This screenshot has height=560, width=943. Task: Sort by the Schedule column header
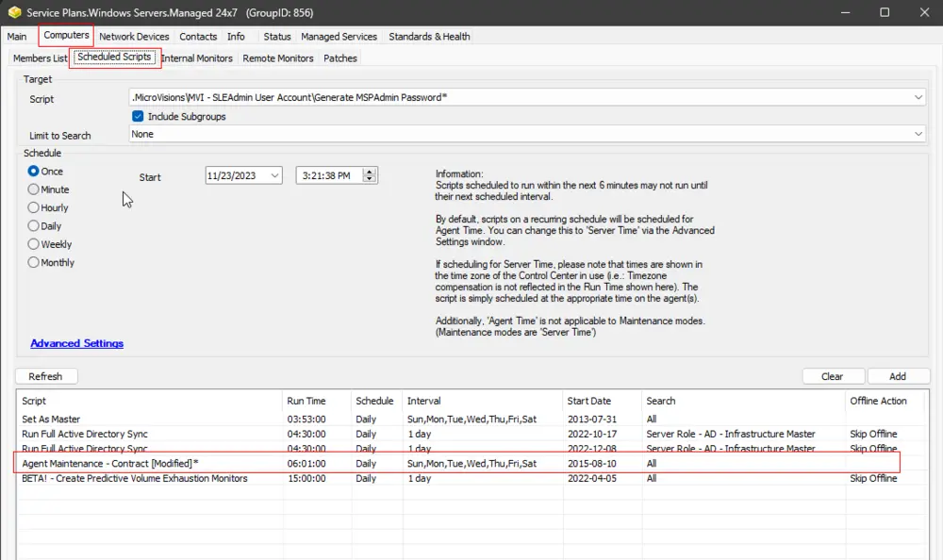(374, 401)
